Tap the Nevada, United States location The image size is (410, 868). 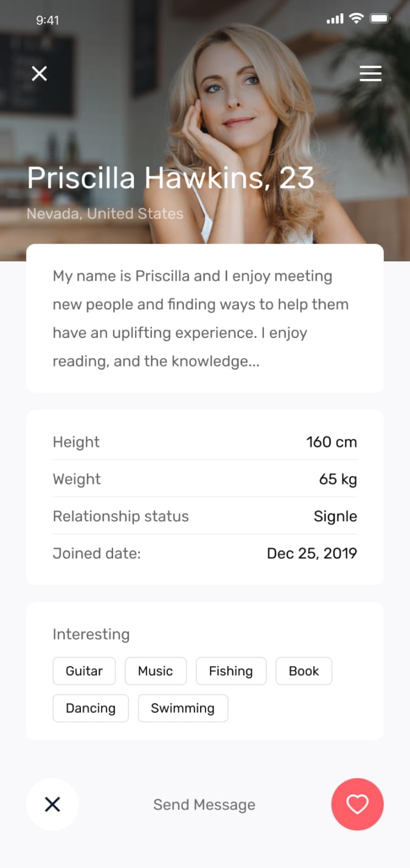click(x=105, y=214)
